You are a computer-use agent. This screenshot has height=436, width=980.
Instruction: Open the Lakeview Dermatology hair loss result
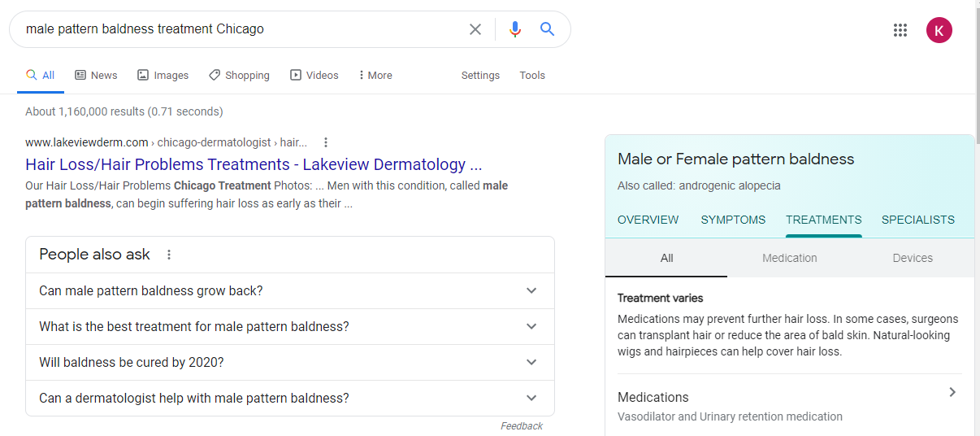coord(254,164)
